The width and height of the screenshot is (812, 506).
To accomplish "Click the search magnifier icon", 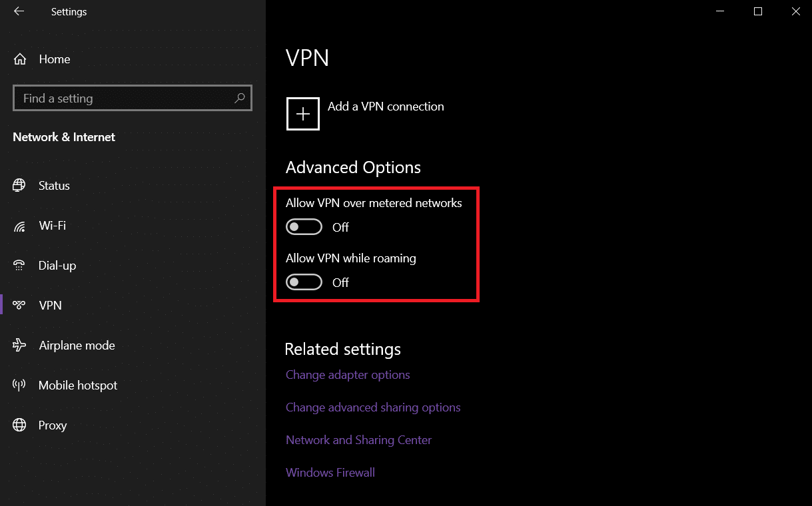I will pos(240,98).
